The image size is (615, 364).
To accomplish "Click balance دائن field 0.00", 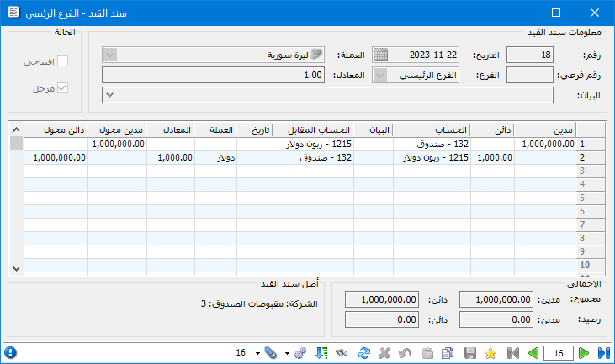I will pos(382,319).
